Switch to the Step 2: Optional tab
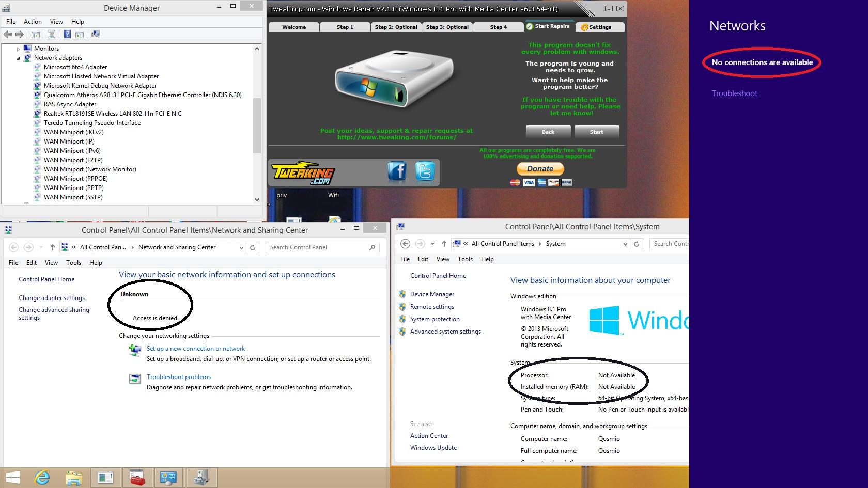The image size is (868, 488). point(396,27)
